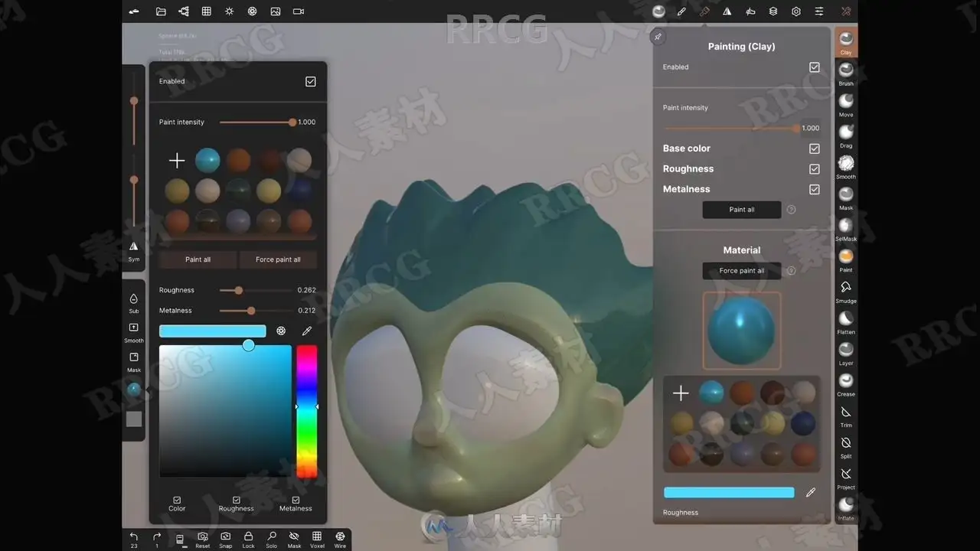Click the Roughness slider in left popup
Viewport: 980px width, 551px height.
pyautogui.click(x=256, y=290)
